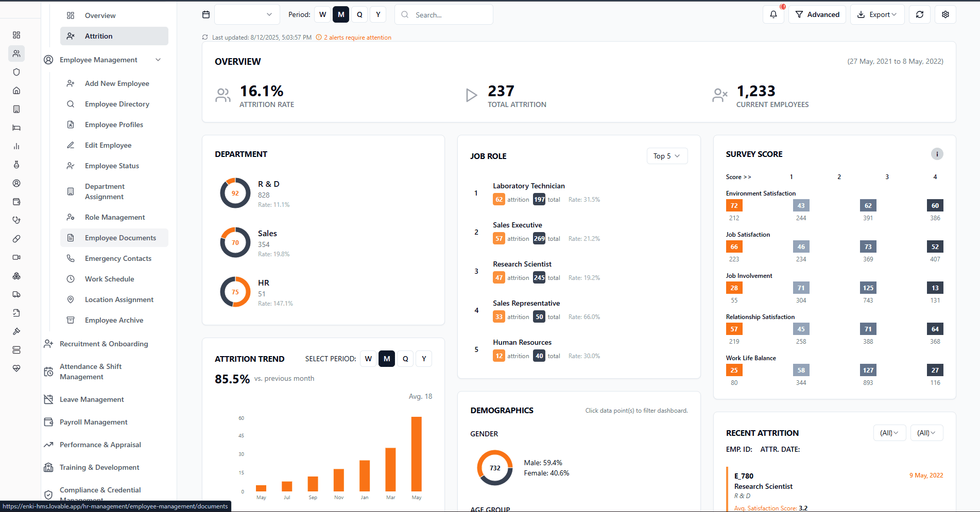
Task: Open the Export dropdown
Action: coord(877,15)
